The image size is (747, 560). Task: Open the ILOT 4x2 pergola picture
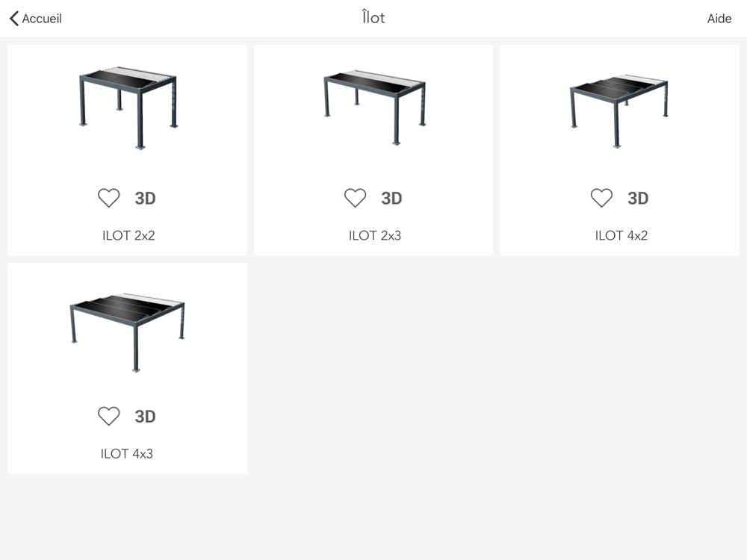click(x=619, y=110)
